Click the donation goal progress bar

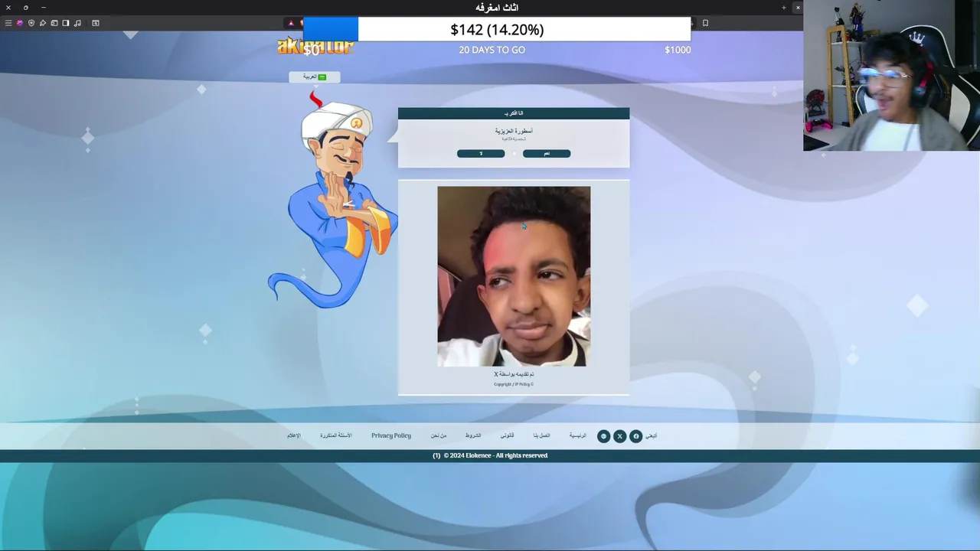(x=497, y=30)
